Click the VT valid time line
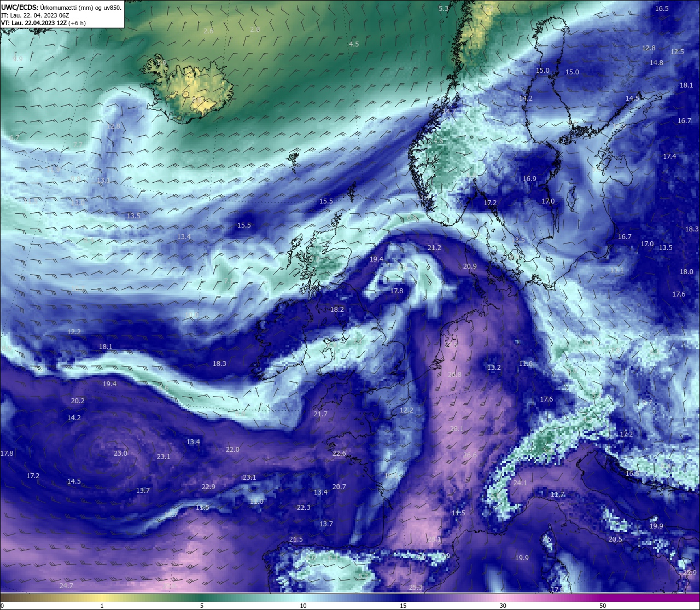The height and width of the screenshot is (610, 700). tap(44, 23)
